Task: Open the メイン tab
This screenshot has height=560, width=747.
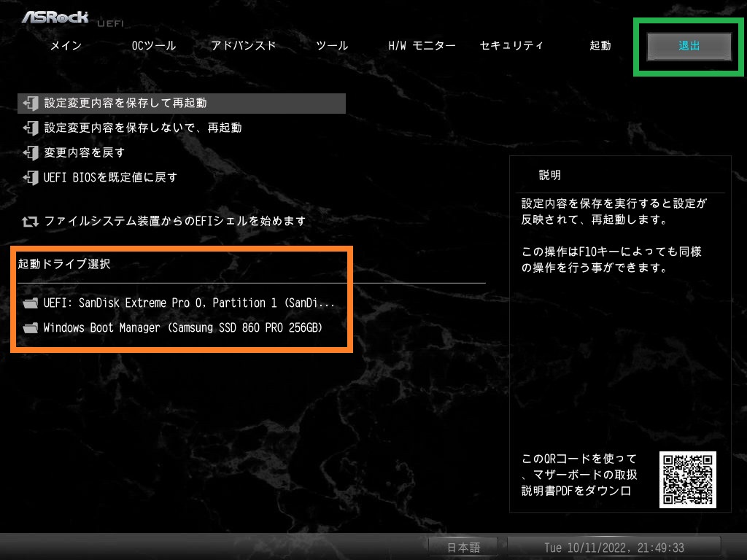Action: click(x=66, y=46)
